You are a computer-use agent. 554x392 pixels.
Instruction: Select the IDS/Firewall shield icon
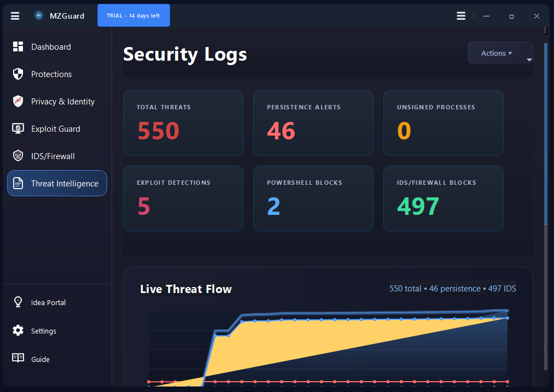point(18,156)
